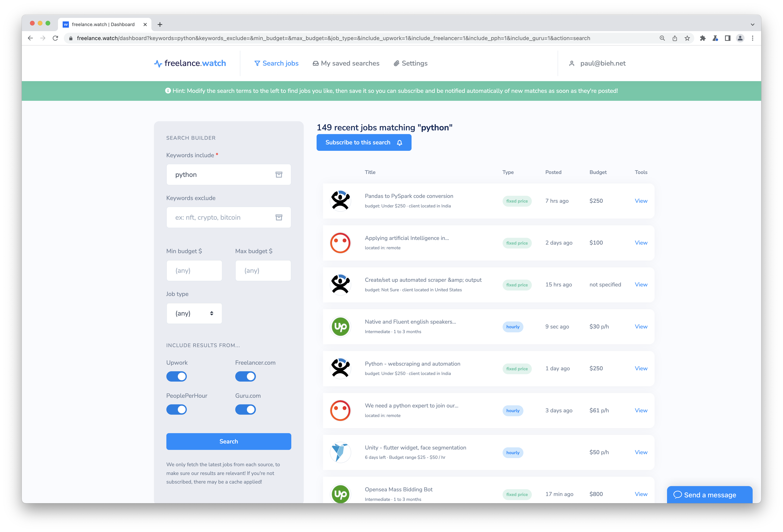The image size is (783, 532).
Task: Click the Title column header
Action: point(370,172)
